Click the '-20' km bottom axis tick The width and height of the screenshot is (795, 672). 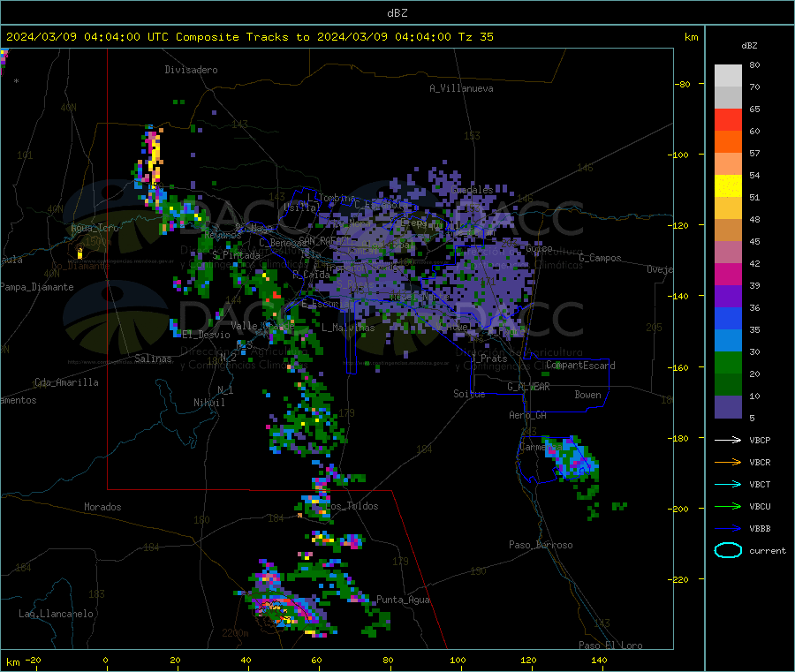33,660
